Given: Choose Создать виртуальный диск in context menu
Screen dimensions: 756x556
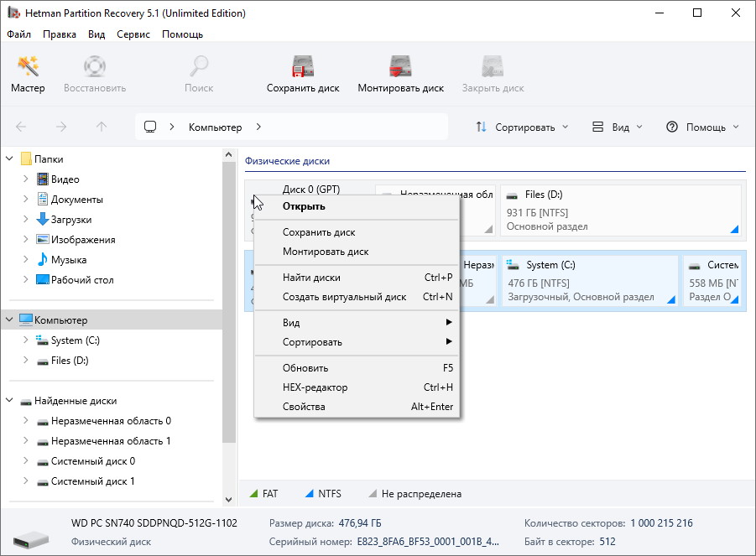Looking at the screenshot, I should tap(357, 297).
